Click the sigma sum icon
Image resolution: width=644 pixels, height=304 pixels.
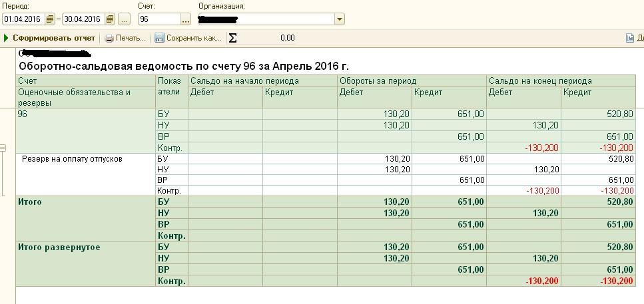point(233,39)
